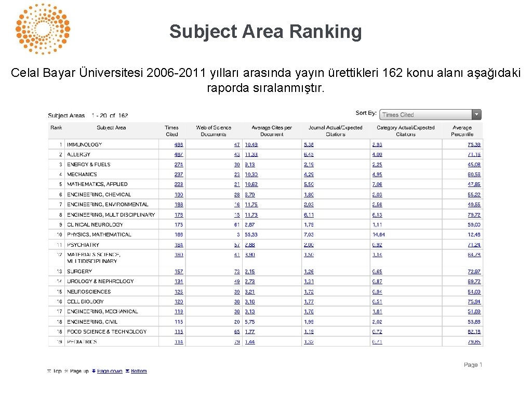Click the Rank column header
Image resolution: width=532 pixels, height=399 pixels.
[x=56, y=128]
